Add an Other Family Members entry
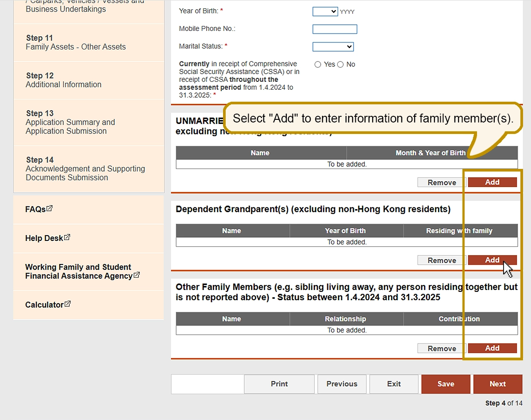The height and width of the screenshot is (420, 531). pos(492,348)
